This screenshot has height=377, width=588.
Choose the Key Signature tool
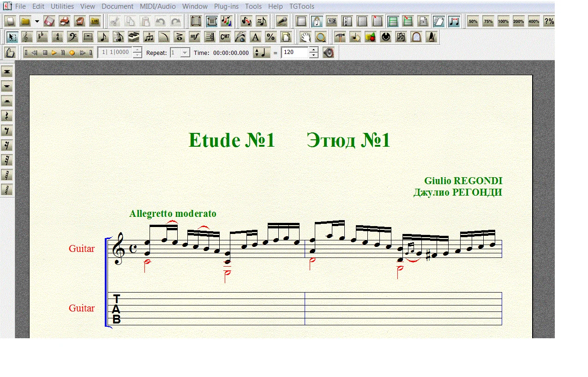pyautogui.click(x=42, y=37)
